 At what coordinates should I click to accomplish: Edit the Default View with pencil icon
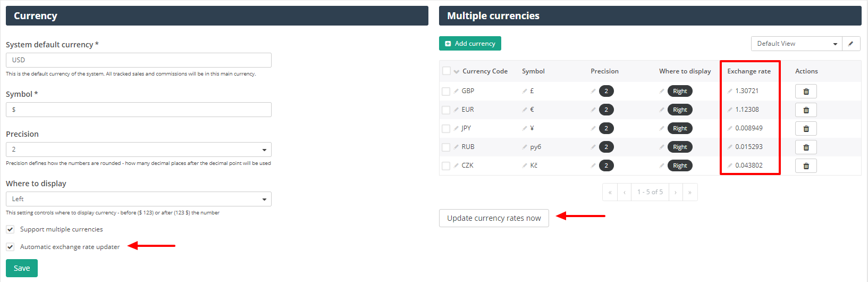850,44
